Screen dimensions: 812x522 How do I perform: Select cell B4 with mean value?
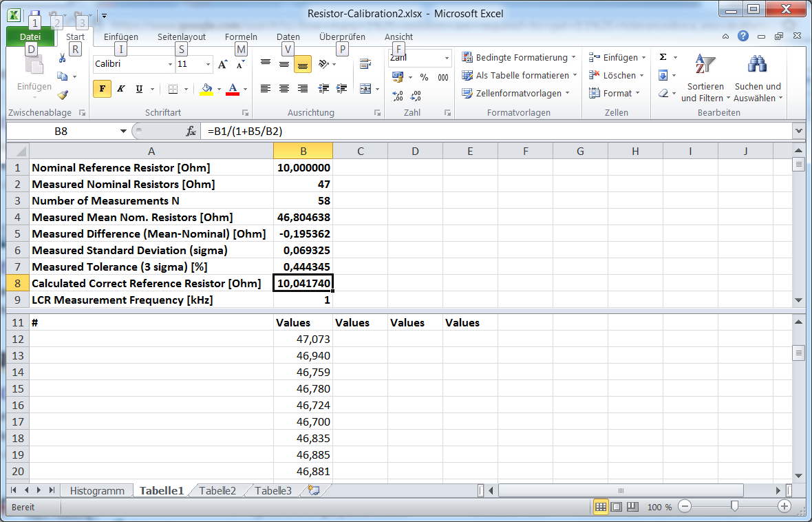coord(303,218)
